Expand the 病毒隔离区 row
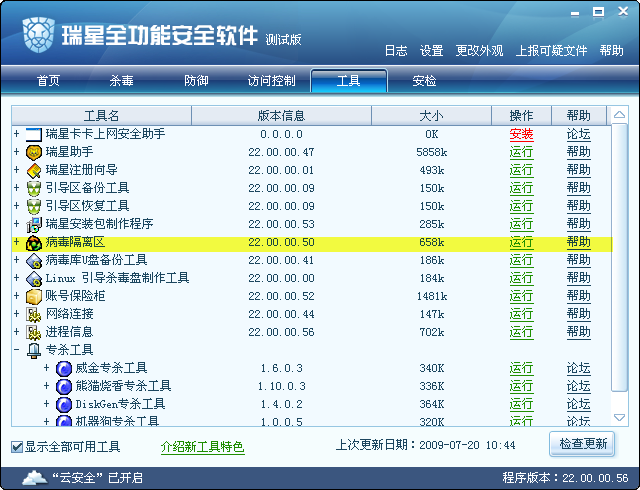640x490 pixels. [16, 241]
